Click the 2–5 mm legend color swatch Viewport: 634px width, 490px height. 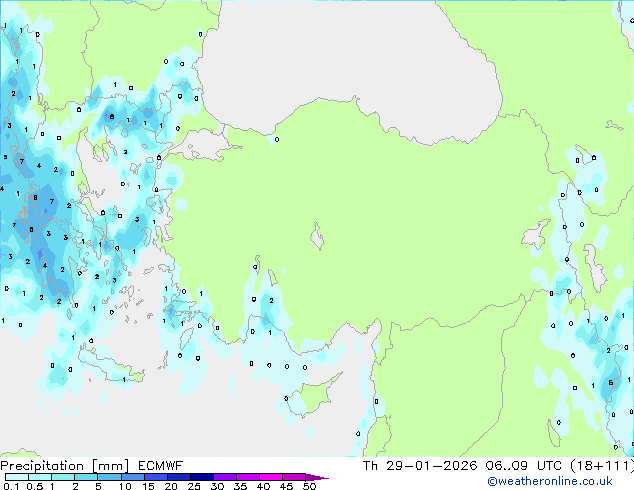pos(86,477)
